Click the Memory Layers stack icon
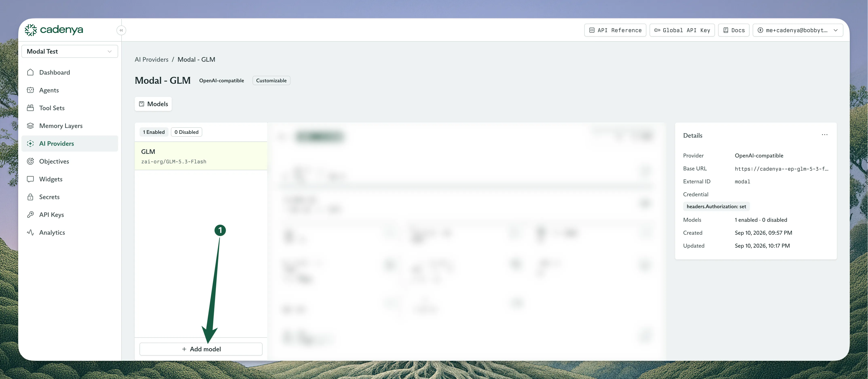868x379 pixels. tap(30, 126)
